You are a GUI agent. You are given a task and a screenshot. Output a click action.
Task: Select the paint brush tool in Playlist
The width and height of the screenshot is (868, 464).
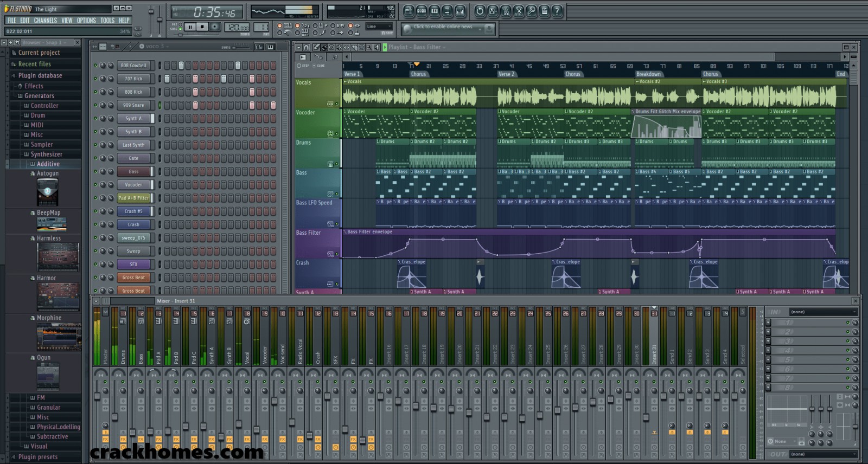click(x=324, y=48)
